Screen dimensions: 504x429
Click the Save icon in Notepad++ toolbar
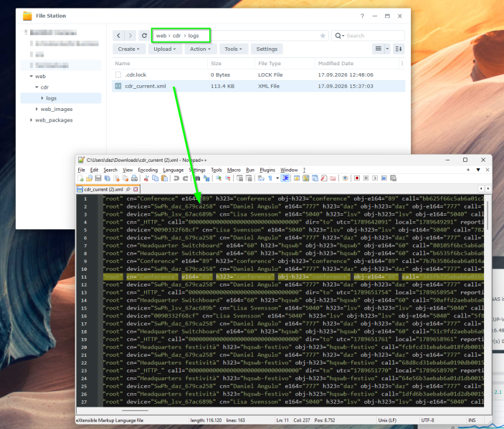click(x=98, y=178)
